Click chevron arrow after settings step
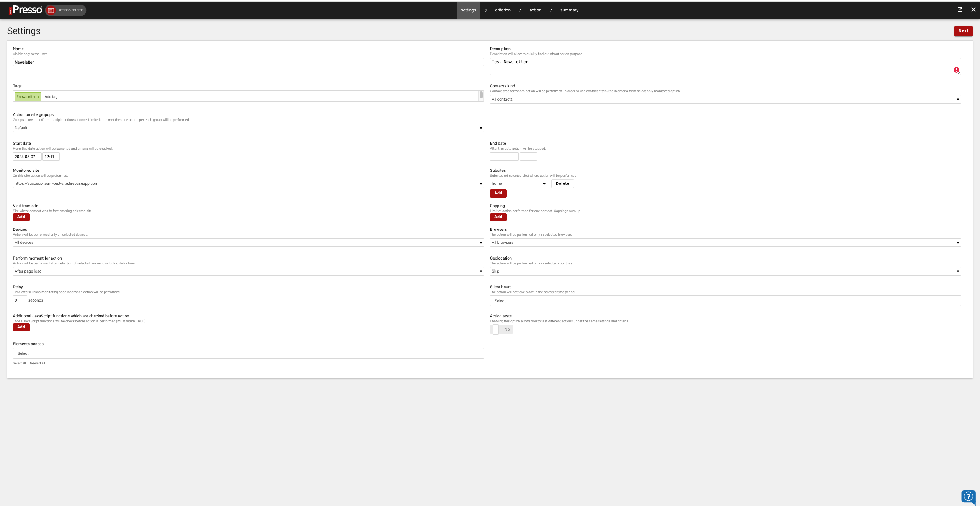This screenshot has height=506, width=980. (x=486, y=10)
